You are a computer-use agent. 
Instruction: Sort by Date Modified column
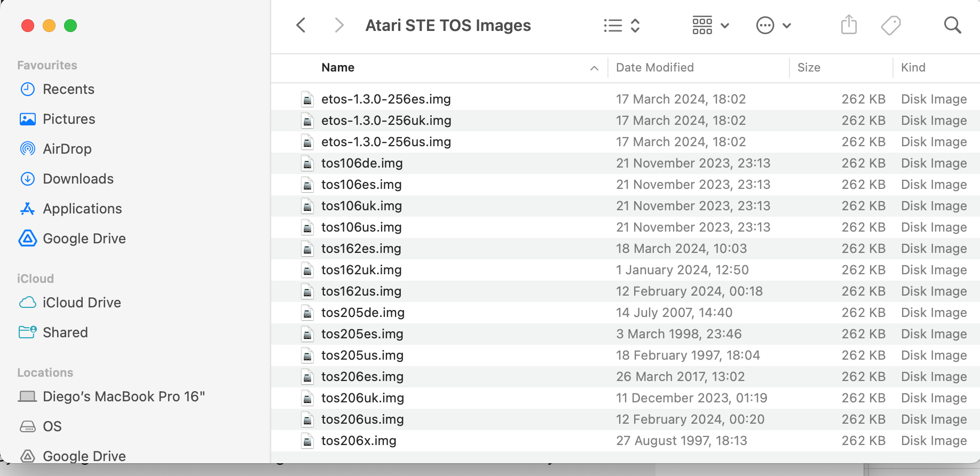655,68
